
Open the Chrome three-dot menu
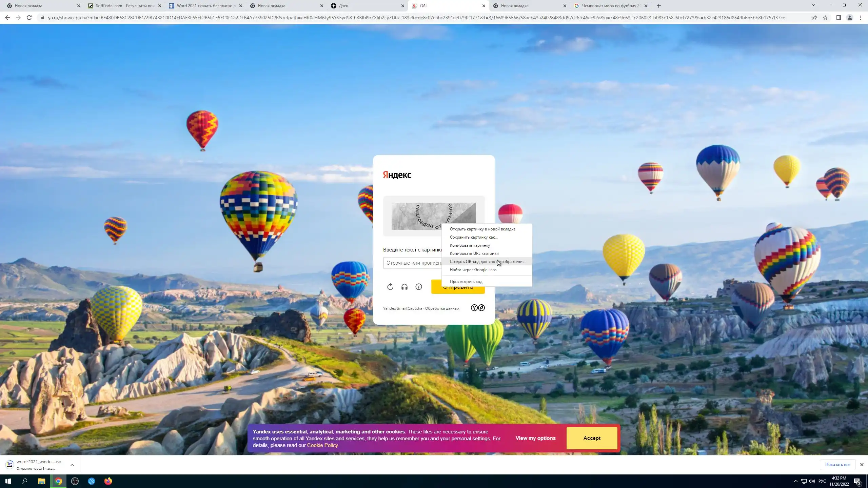coord(861,18)
